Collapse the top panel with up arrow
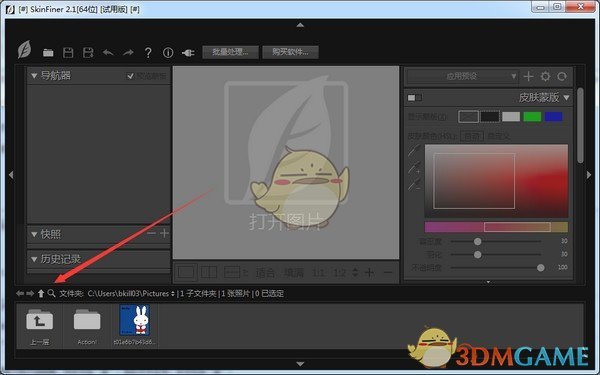Viewport: 600px width, 375px height. click(x=300, y=25)
